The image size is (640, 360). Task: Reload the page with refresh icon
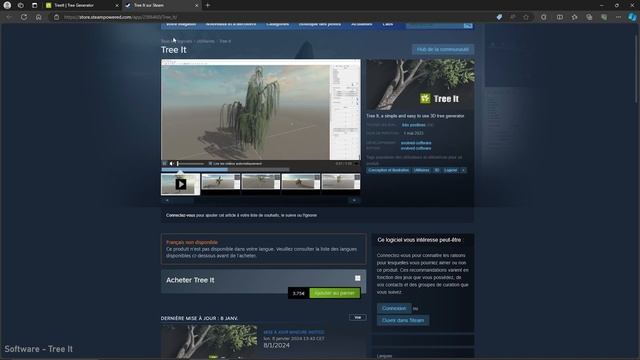tap(24, 17)
